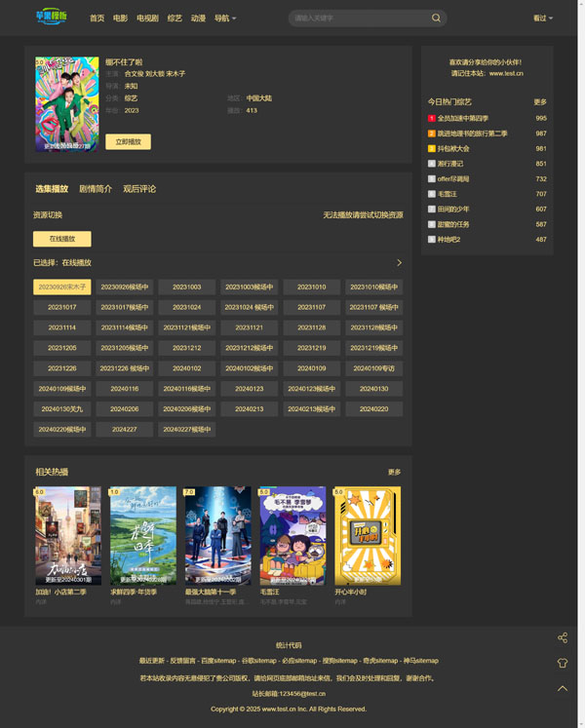Viewport: 585px width, 728px height.
Task: Click the shirt-shaped theme icon
Action: [563, 663]
